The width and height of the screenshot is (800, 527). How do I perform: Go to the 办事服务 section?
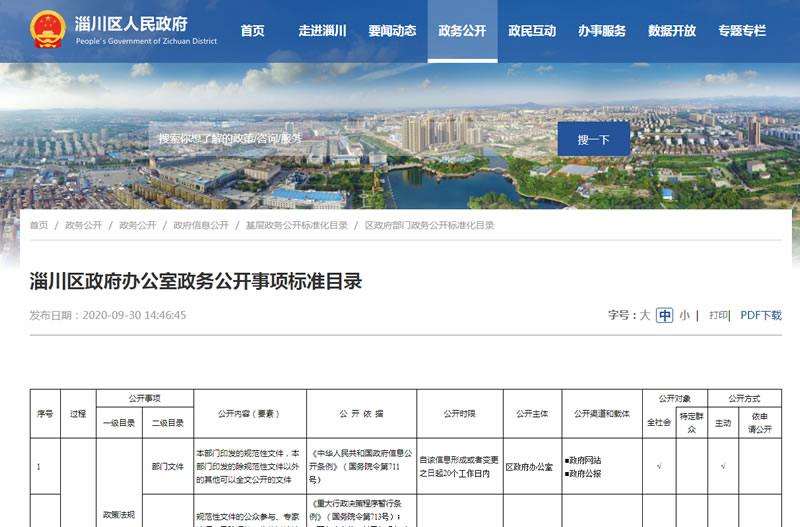602,31
